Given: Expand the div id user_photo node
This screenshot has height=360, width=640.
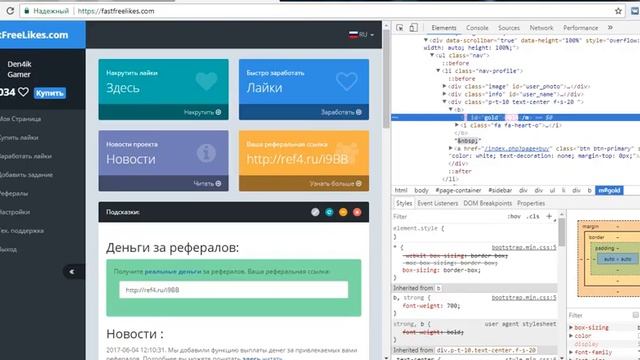Looking at the screenshot, I should point(444,86).
